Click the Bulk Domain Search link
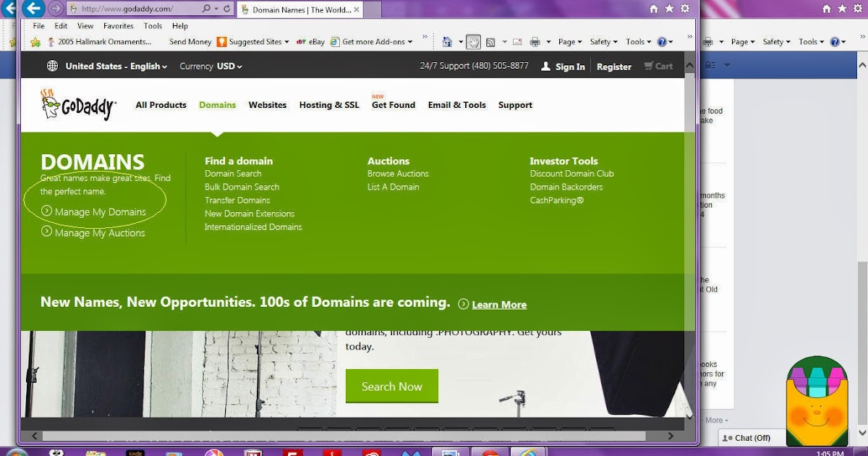The image size is (868, 456). coord(242,187)
